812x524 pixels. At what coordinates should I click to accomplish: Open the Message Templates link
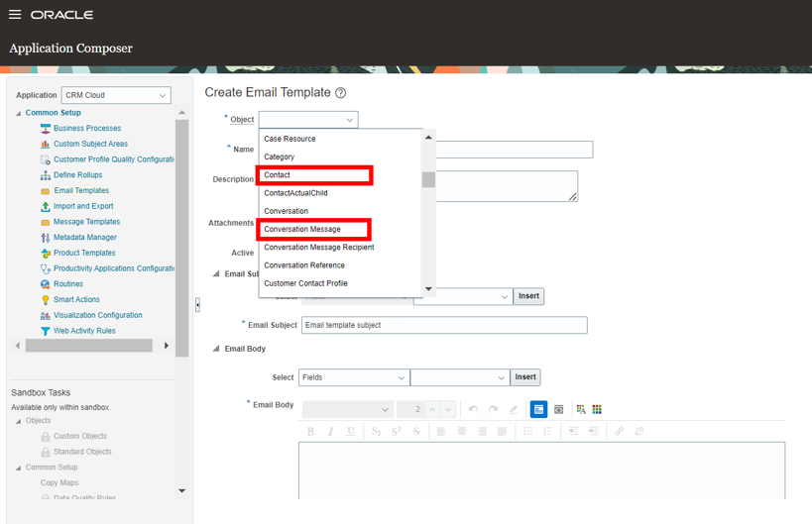(x=86, y=222)
